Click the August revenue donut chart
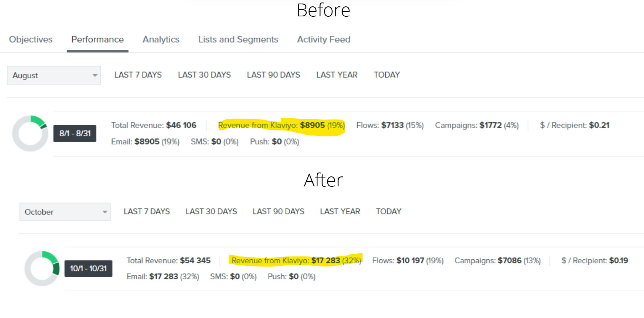This screenshot has height=318, width=644. coord(30,133)
